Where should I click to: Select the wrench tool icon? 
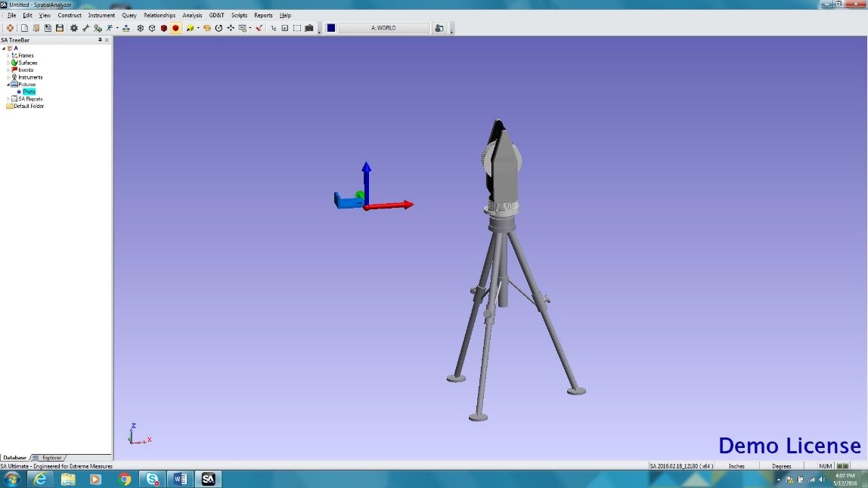(x=85, y=29)
